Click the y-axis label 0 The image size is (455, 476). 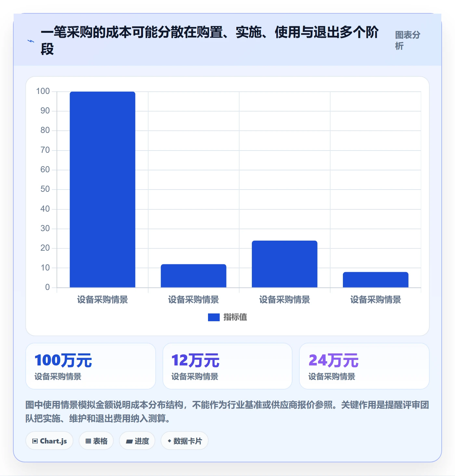tap(47, 287)
